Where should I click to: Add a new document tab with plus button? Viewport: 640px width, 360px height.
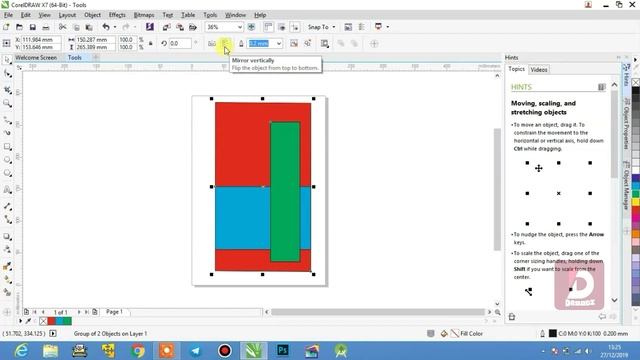(x=96, y=58)
